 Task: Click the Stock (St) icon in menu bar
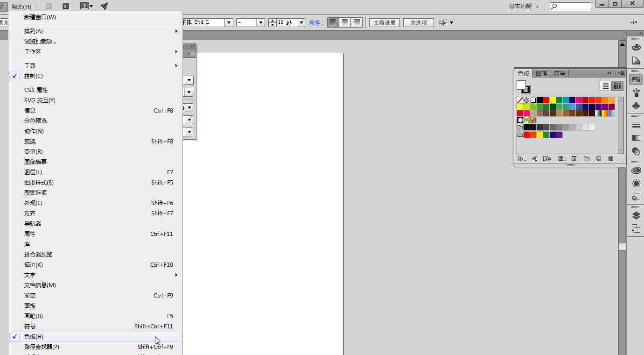[x=66, y=6]
